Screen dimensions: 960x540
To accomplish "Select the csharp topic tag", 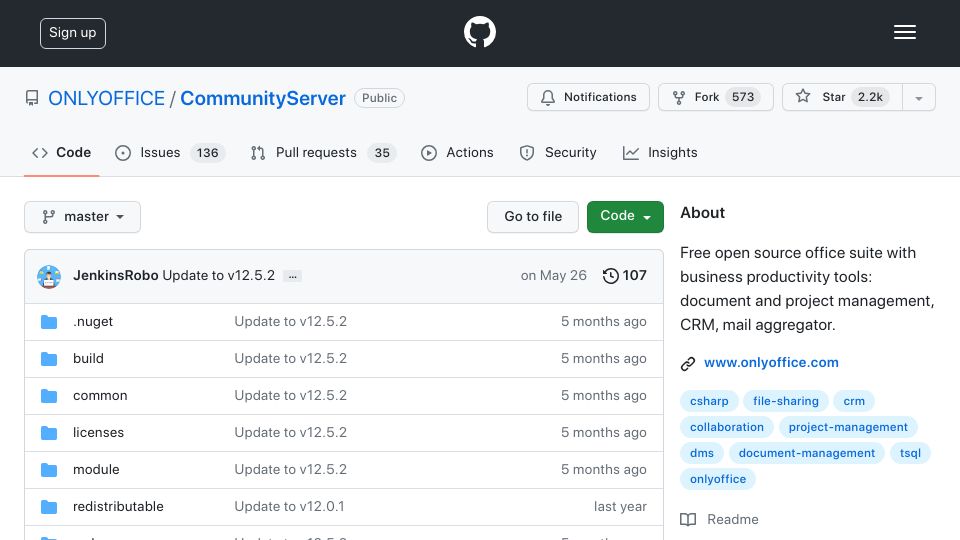I will (x=709, y=401).
